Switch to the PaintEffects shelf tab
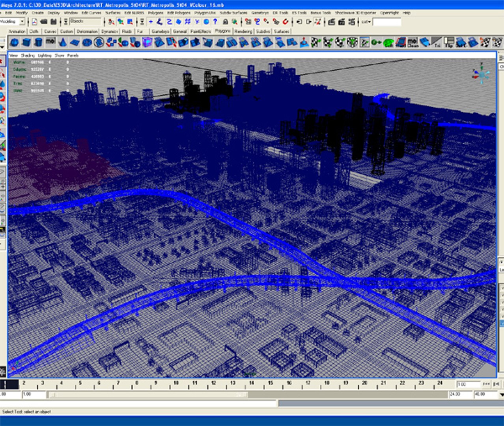504x426 pixels. click(x=200, y=31)
